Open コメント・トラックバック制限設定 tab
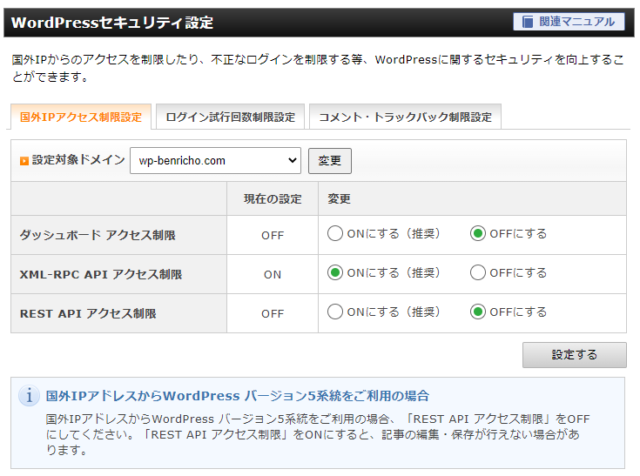Viewport: 640px width, 476px height. click(x=405, y=117)
